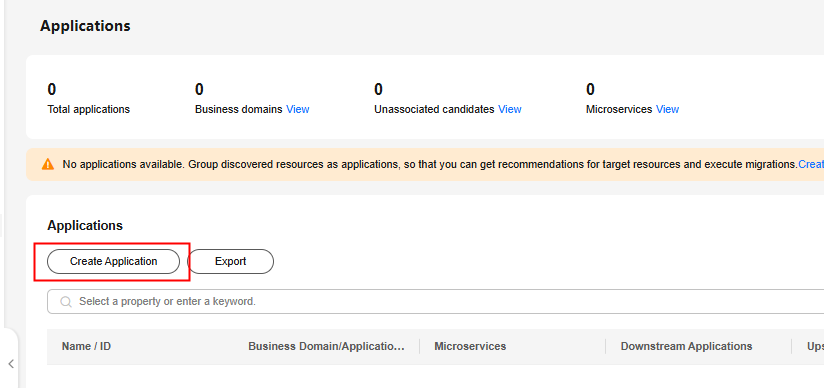
Task: Click the Unassociated candidates label text
Action: pos(434,109)
